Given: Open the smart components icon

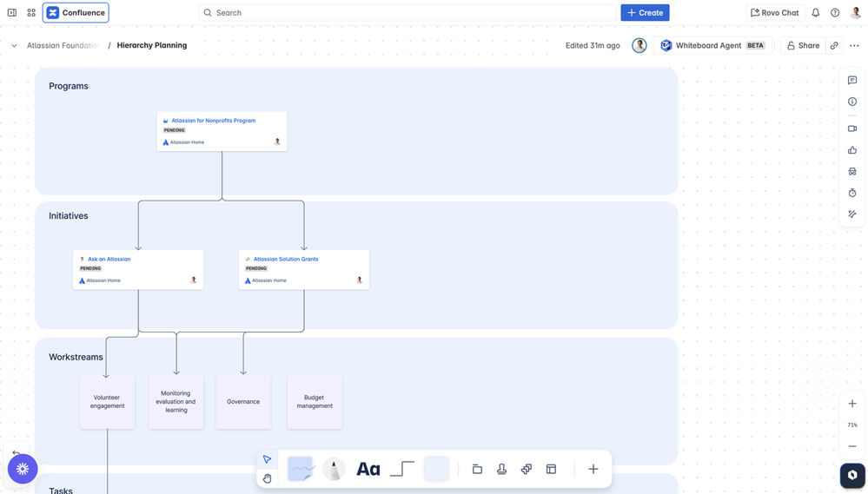Looking at the screenshot, I should (x=527, y=469).
